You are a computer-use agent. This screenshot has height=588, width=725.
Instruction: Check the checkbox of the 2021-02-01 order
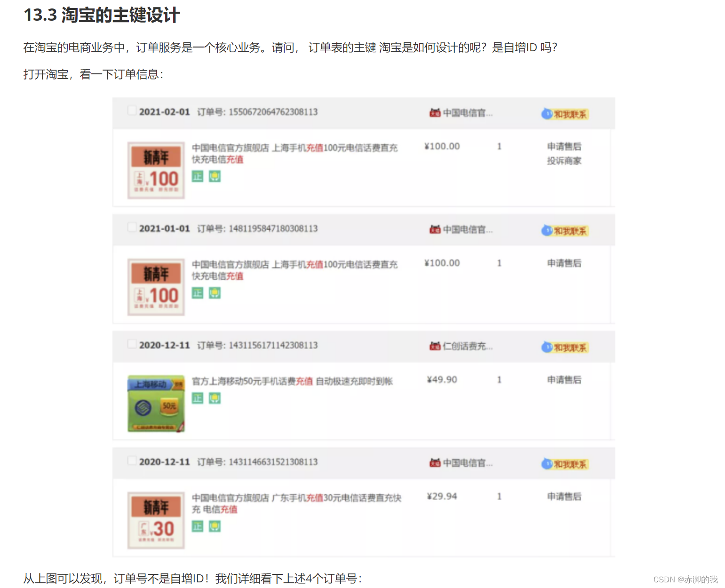click(x=132, y=110)
